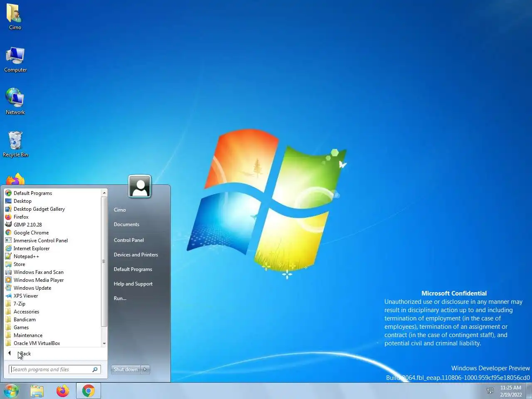Click the program list scroll up arrow

[104, 193]
